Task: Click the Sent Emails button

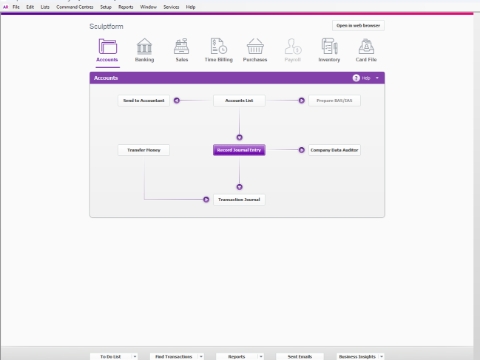Action: (x=300, y=357)
